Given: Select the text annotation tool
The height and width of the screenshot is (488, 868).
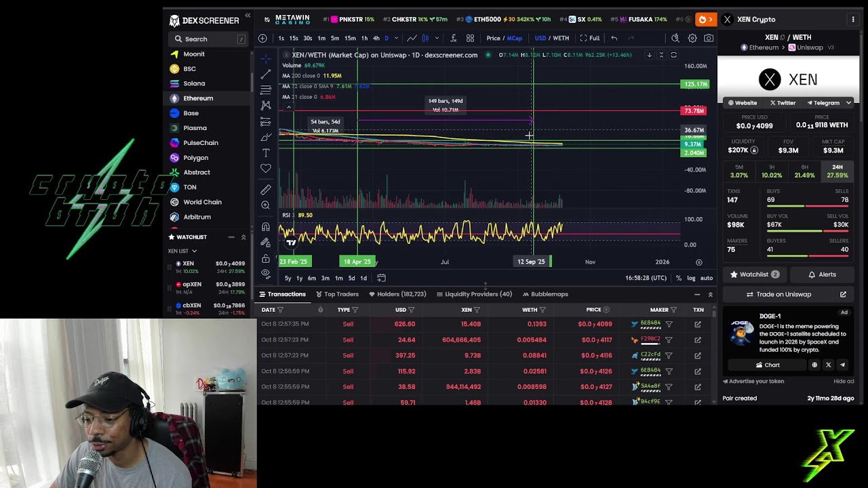Looking at the screenshot, I should (x=266, y=152).
